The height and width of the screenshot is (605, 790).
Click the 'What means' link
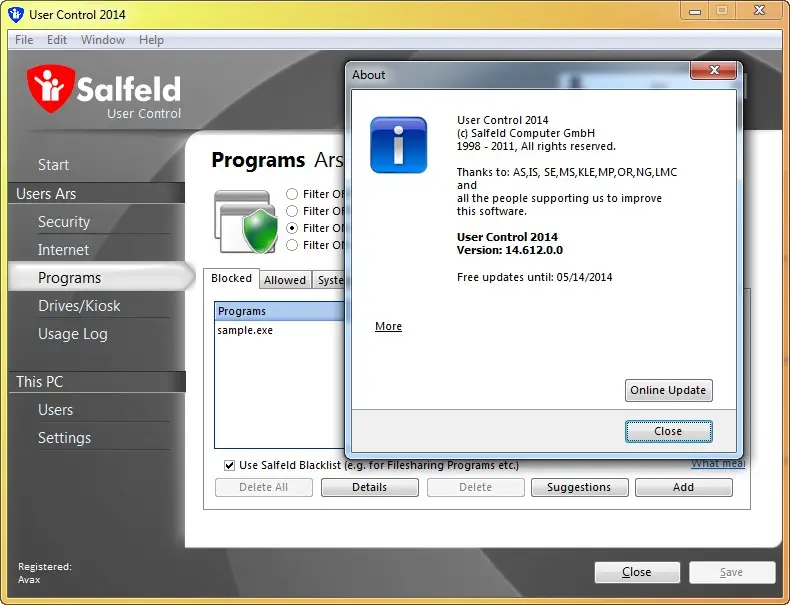coord(717,463)
